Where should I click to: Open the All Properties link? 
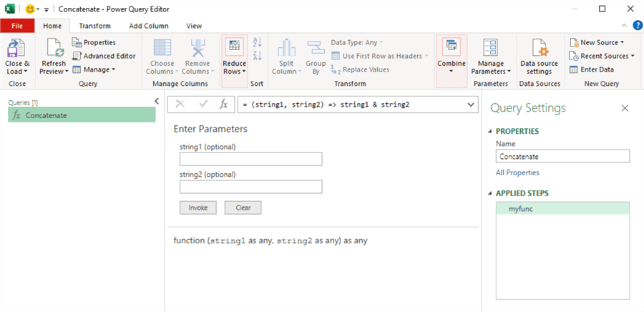(517, 172)
